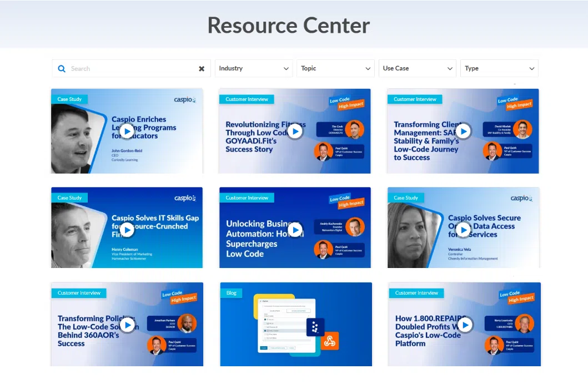
Task: Play the SAF Stability & Family video
Action: tap(463, 131)
